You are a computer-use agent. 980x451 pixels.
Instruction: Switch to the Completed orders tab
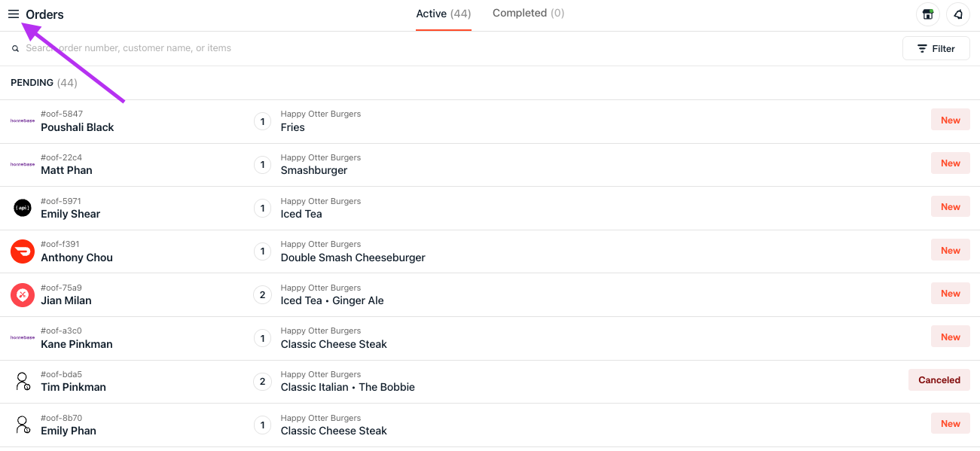click(x=528, y=13)
